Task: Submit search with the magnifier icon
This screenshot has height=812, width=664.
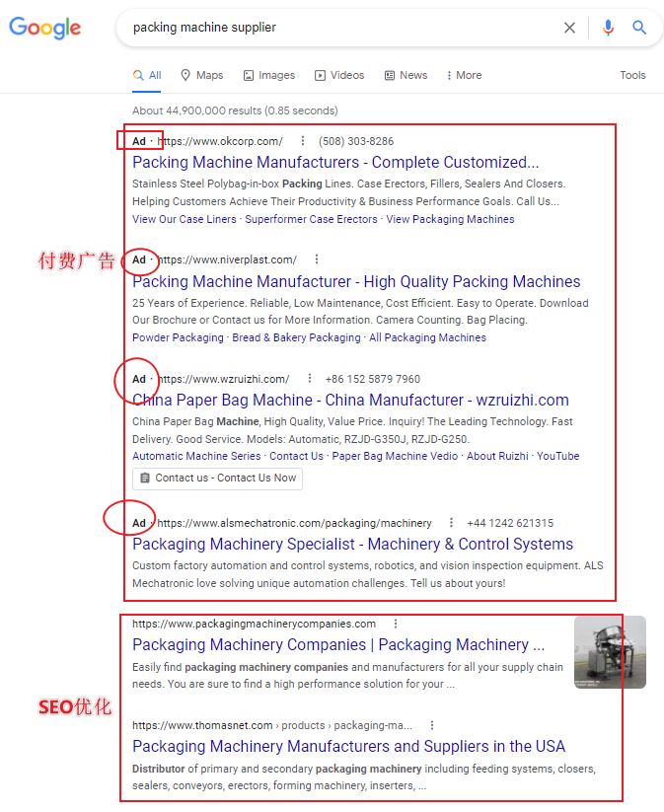Action: 639,28
